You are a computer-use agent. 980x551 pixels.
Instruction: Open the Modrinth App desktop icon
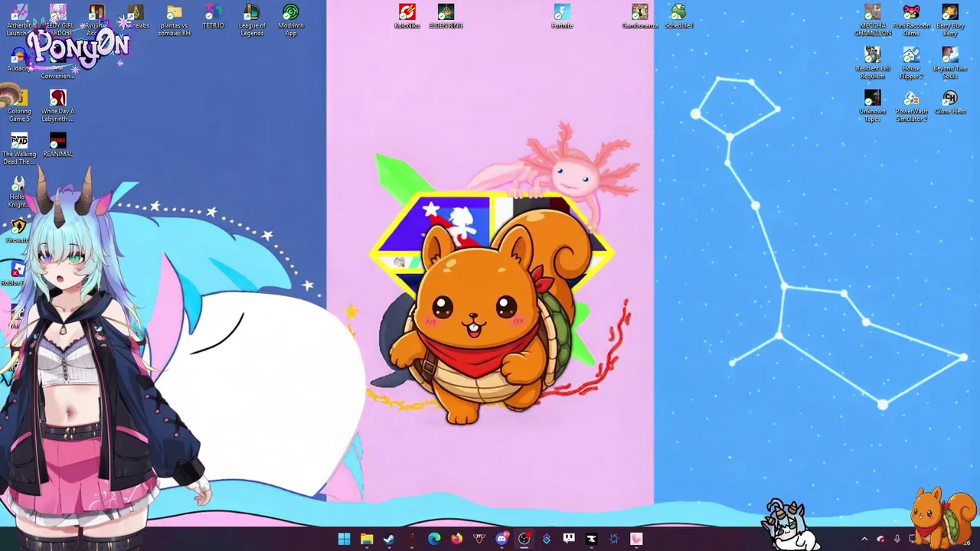pos(291,20)
